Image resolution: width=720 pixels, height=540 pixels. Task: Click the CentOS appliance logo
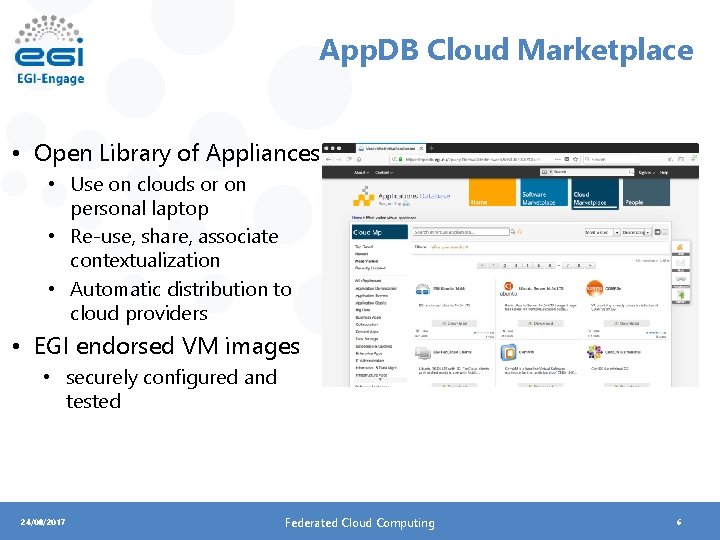595,352
